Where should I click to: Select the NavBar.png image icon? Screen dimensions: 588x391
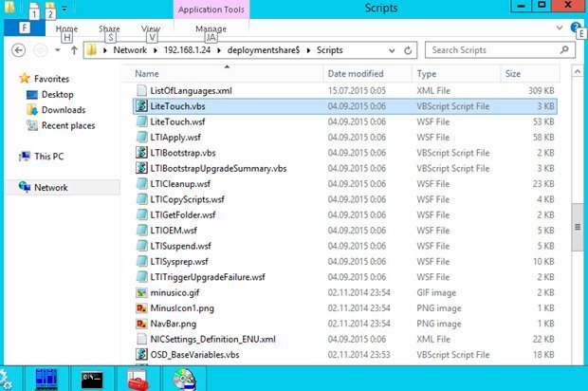tap(141, 324)
